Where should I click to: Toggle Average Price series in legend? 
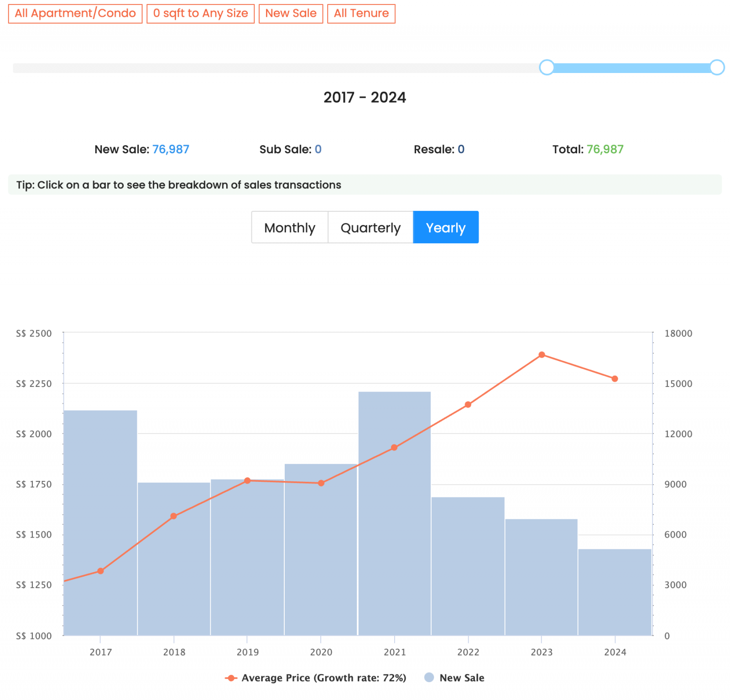(x=315, y=678)
